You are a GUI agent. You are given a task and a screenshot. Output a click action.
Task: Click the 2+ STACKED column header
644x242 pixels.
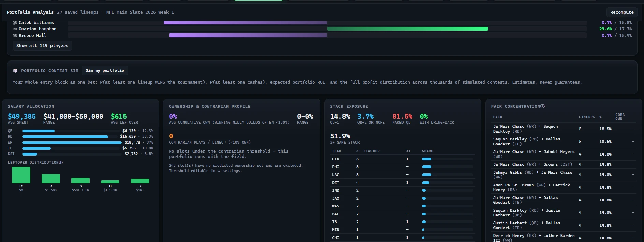pyautogui.click(x=368, y=151)
